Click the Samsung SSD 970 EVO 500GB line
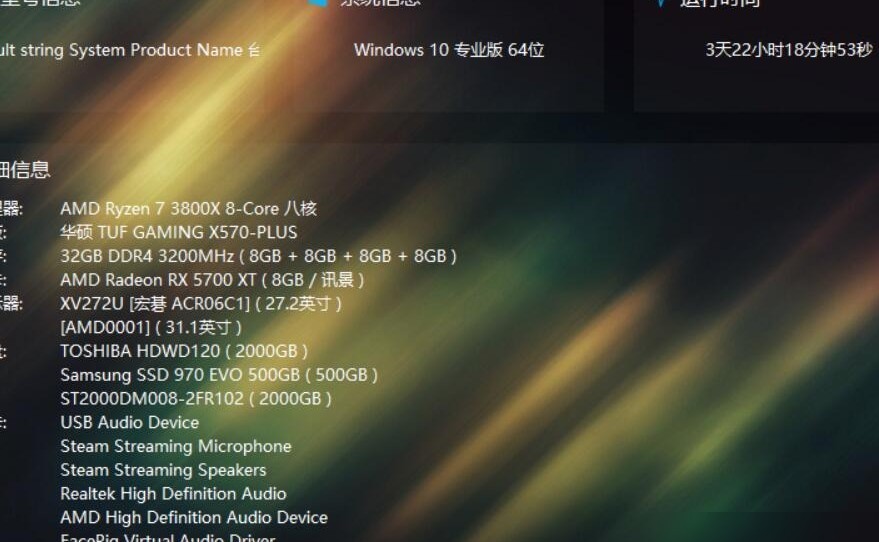 point(219,374)
